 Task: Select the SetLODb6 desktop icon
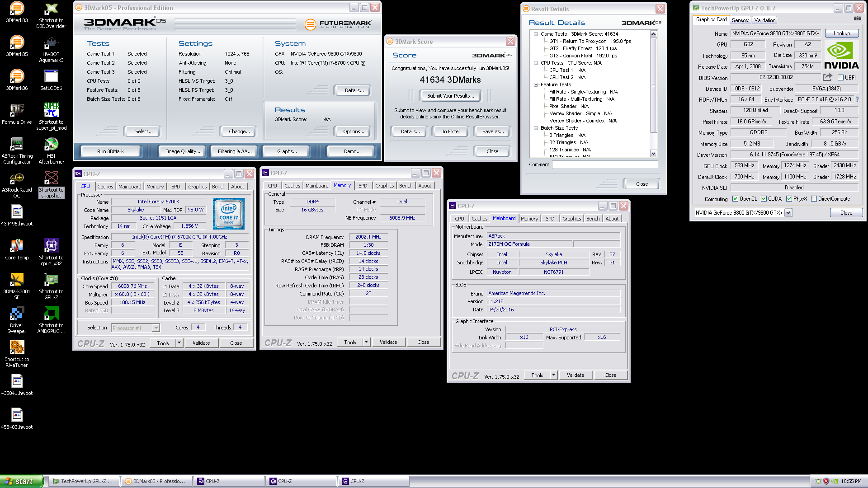tap(51, 80)
